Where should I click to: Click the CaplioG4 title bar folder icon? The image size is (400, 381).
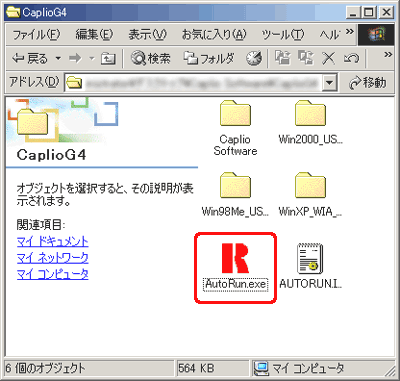pyautogui.click(x=13, y=12)
